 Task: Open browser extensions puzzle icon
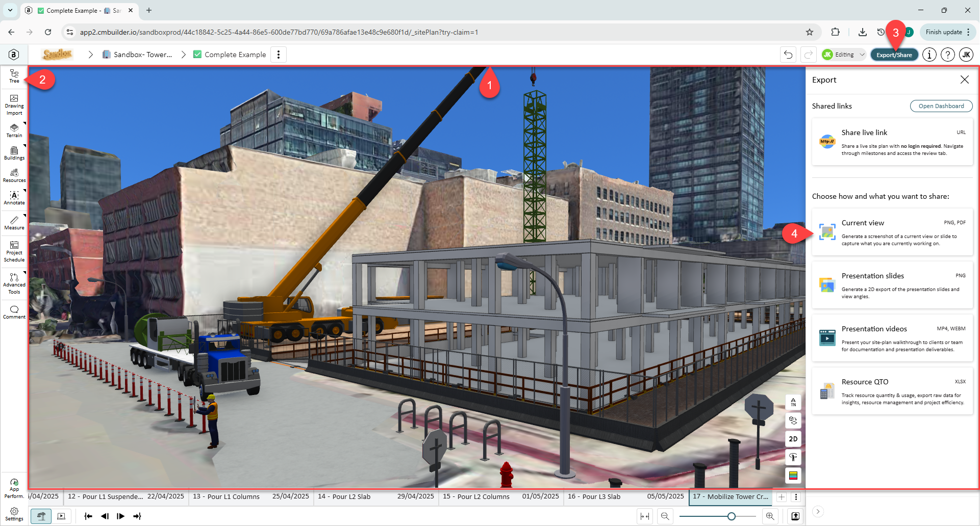click(835, 32)
